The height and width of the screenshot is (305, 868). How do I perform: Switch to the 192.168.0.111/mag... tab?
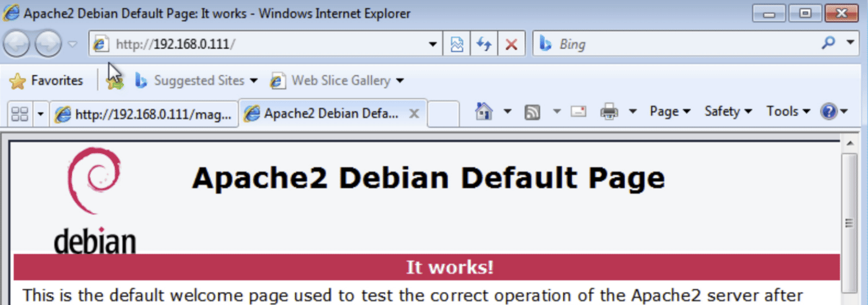144,114
